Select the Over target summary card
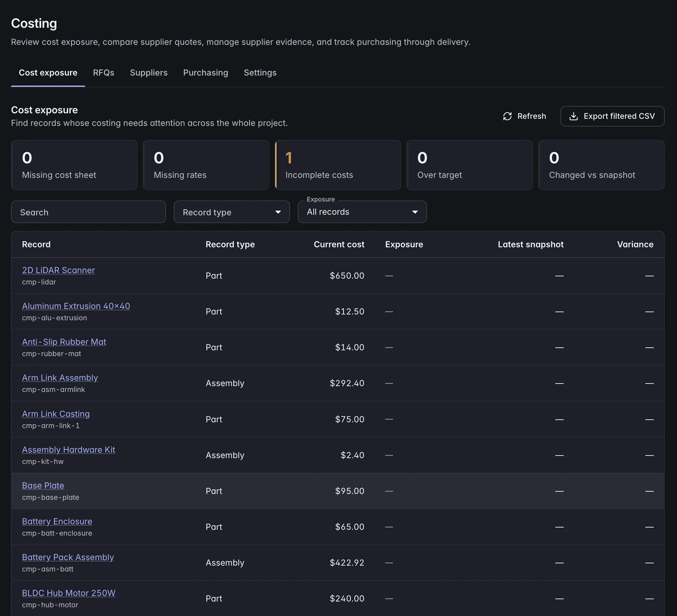The width and height of the screenshot is (677, 616). click(469, 165)
